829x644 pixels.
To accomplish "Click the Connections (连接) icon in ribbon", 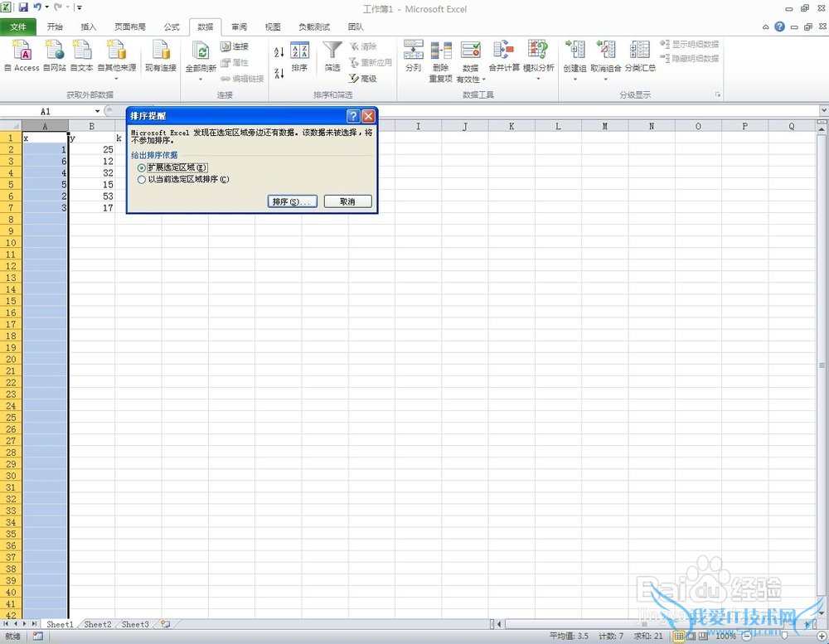I will pyautogui.click(x=225, y=46).
